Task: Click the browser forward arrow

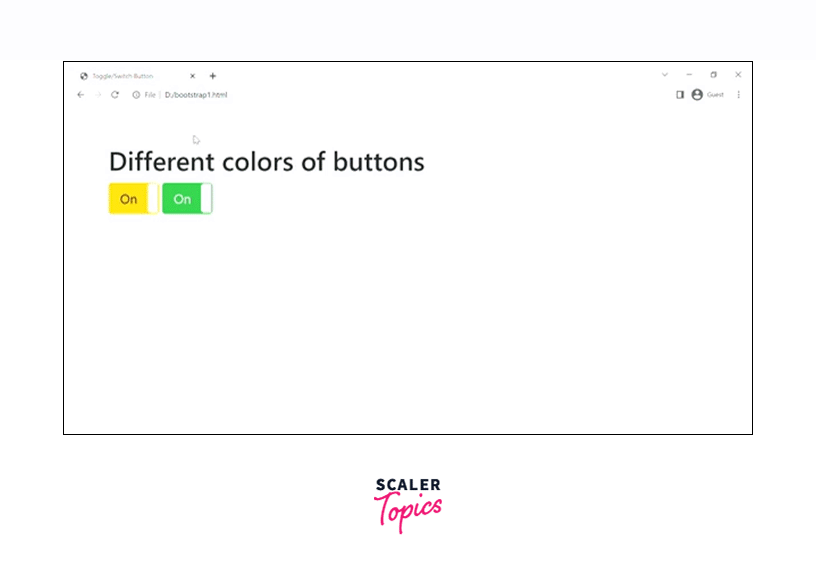Action: point(98,95)
